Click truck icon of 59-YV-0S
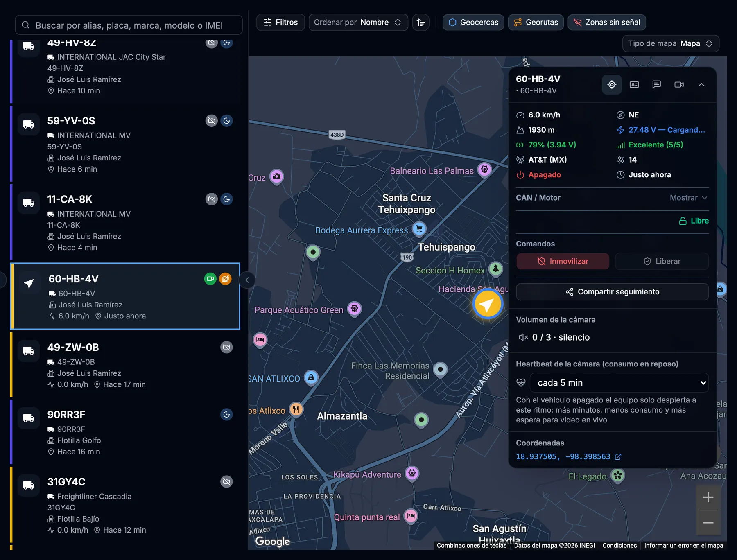The image size is (737, 560). [x=29, y=125]
